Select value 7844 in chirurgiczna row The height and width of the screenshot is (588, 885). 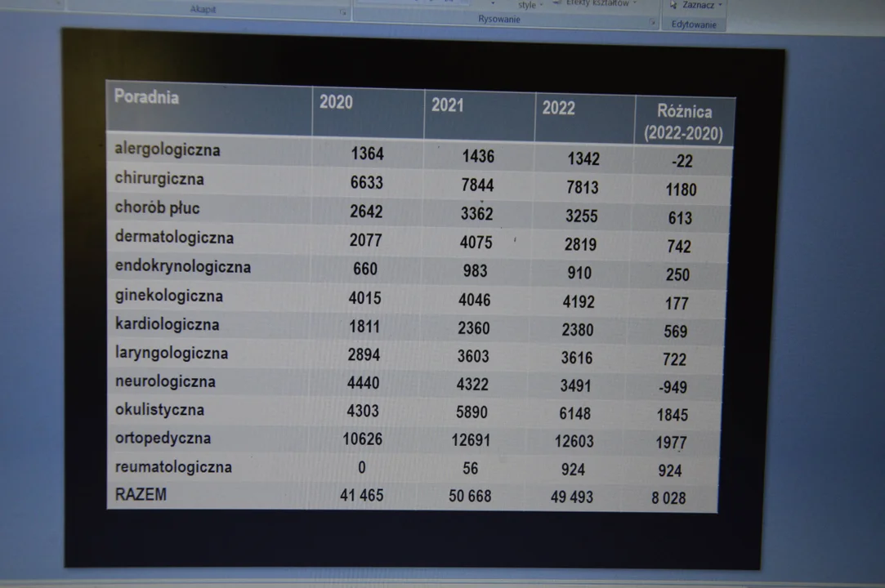(x=477, y=185)
